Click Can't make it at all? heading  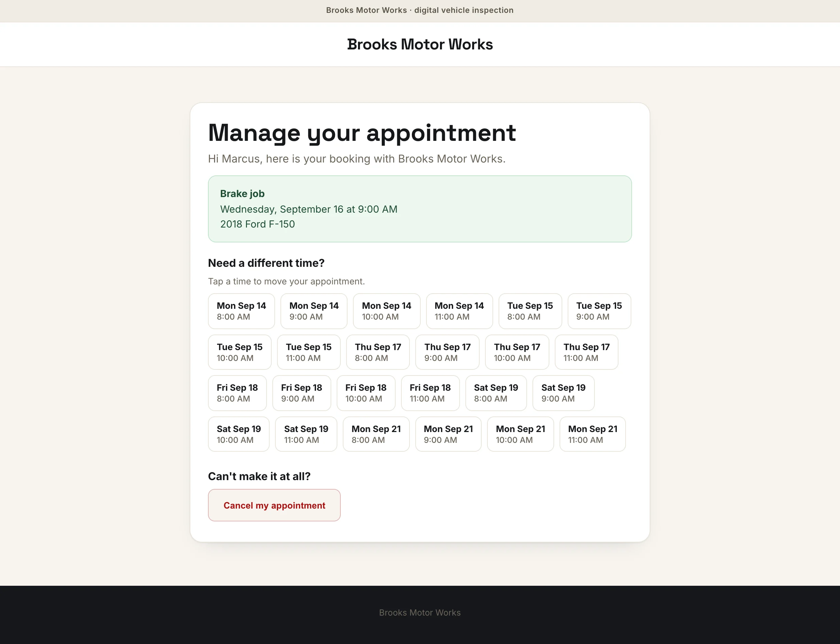tap(259, 476)
